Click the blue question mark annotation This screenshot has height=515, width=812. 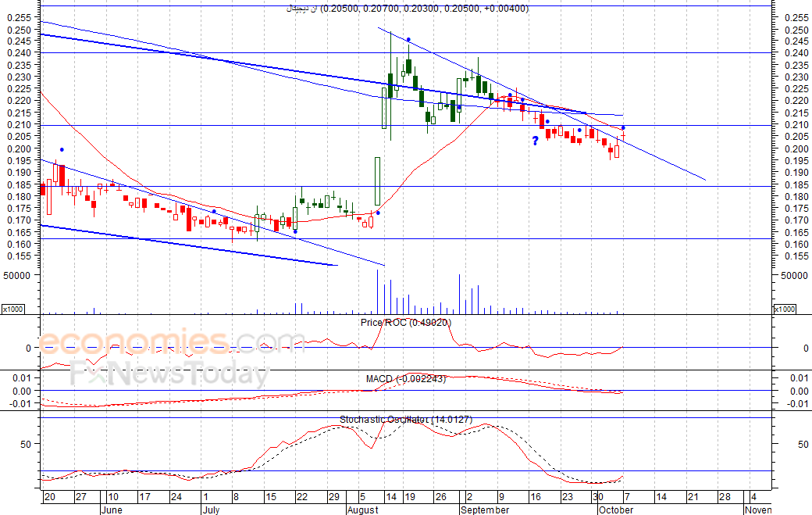[x=535, y=141]
